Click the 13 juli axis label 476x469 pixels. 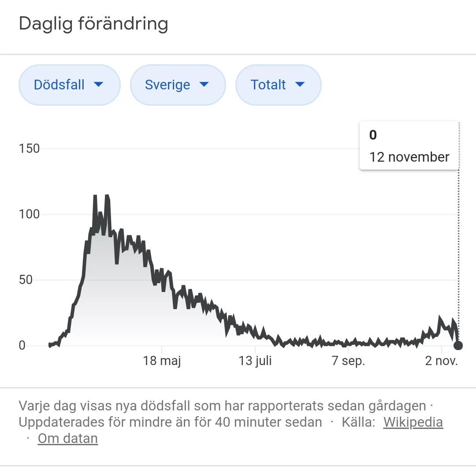pyautogui.click(x=255, y=361)
